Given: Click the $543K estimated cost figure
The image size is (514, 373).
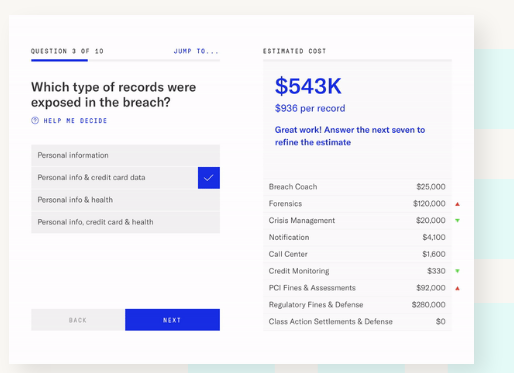Looking at the screenshot, I should click(x=308, y=86).
